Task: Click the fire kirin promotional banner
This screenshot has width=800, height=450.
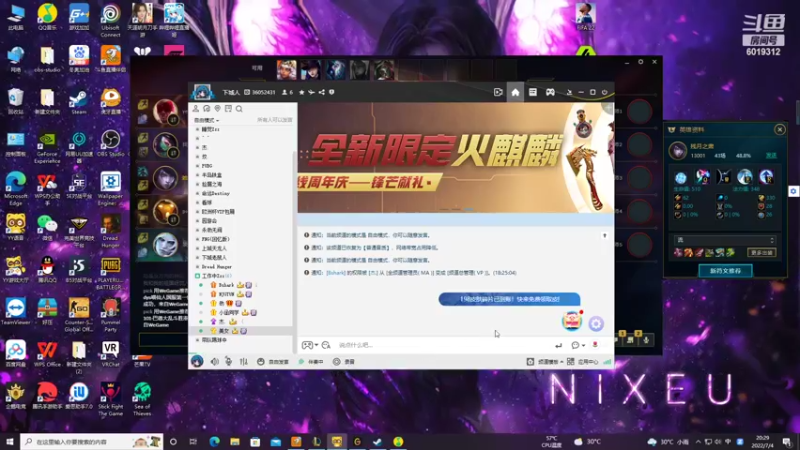Action: (456, 158)
